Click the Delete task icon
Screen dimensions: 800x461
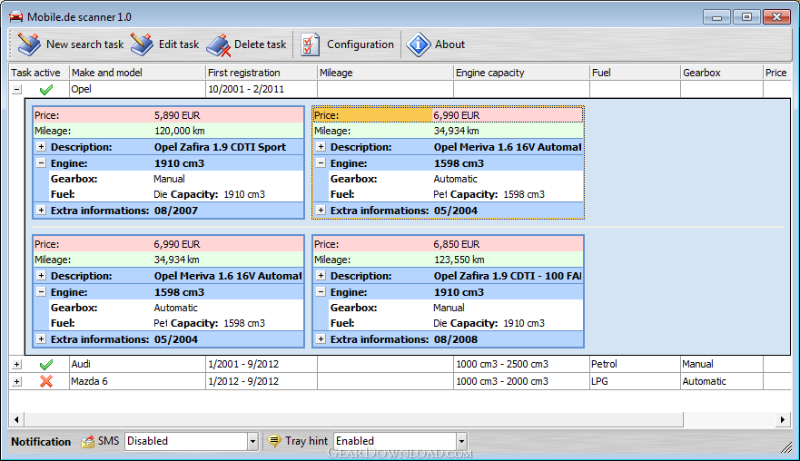[219, 45]
